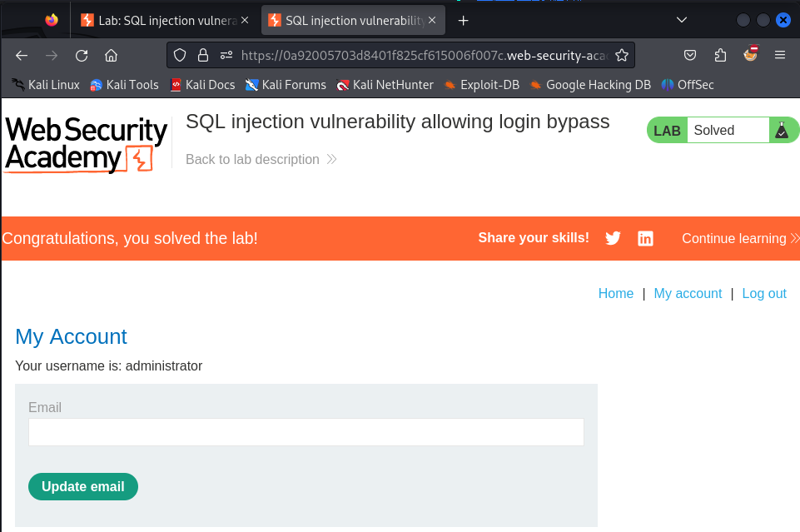
Task: Click inside the Email input field
Action: 306,432
